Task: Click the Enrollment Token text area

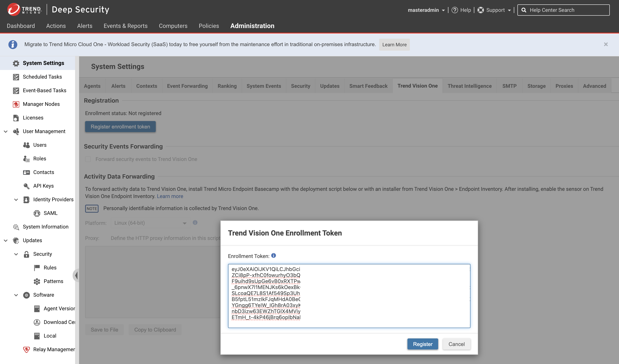Action: (349, 296)
